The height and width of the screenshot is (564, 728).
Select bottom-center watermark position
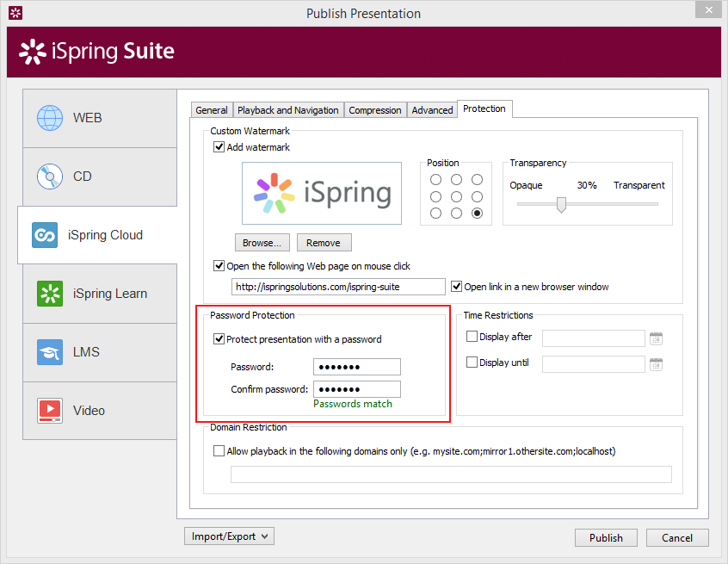click(x=456, y=214)
